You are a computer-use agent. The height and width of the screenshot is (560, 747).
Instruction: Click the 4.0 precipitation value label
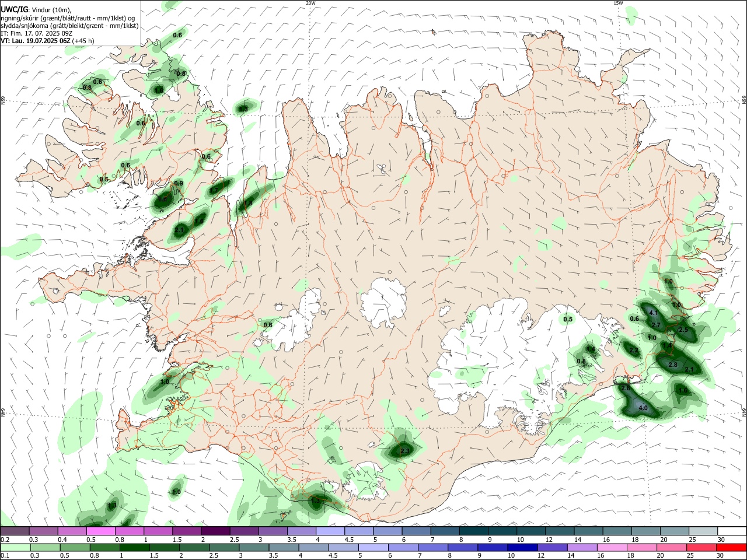coord(643,408)
